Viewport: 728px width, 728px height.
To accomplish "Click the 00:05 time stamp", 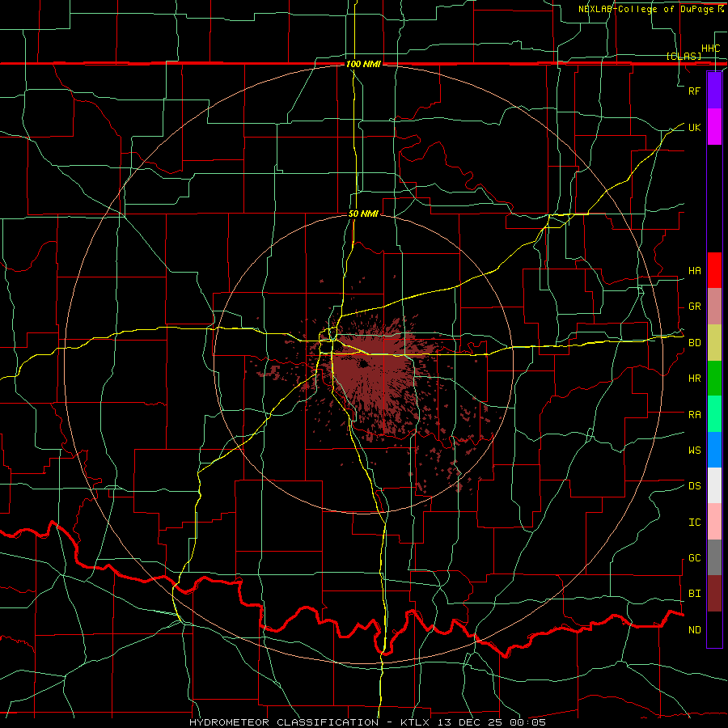I will click(528, 722).
